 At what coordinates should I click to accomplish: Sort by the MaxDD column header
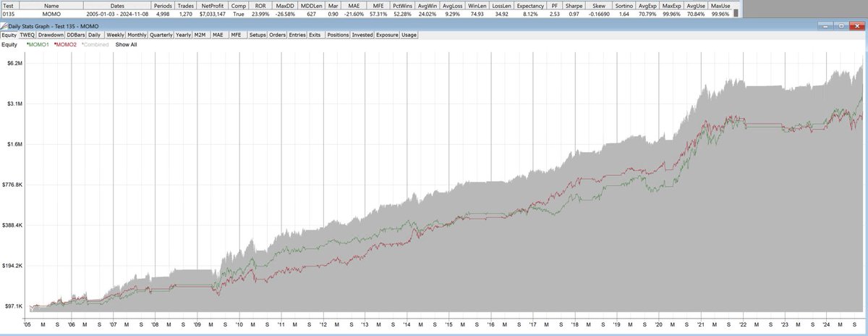(x=286, y=6)
